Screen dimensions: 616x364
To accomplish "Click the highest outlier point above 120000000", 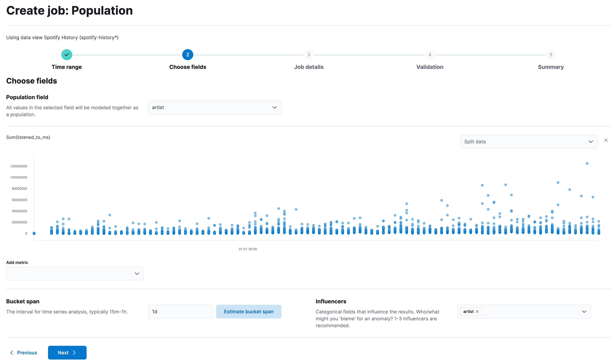I will 587,163.
